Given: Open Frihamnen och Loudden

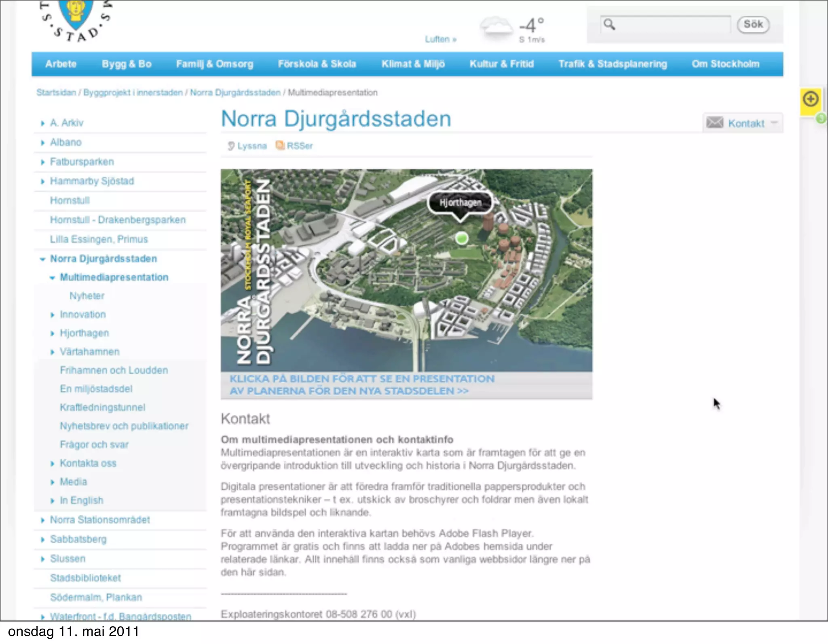Looking at the screenshot, I should click(x=114, y=370).
